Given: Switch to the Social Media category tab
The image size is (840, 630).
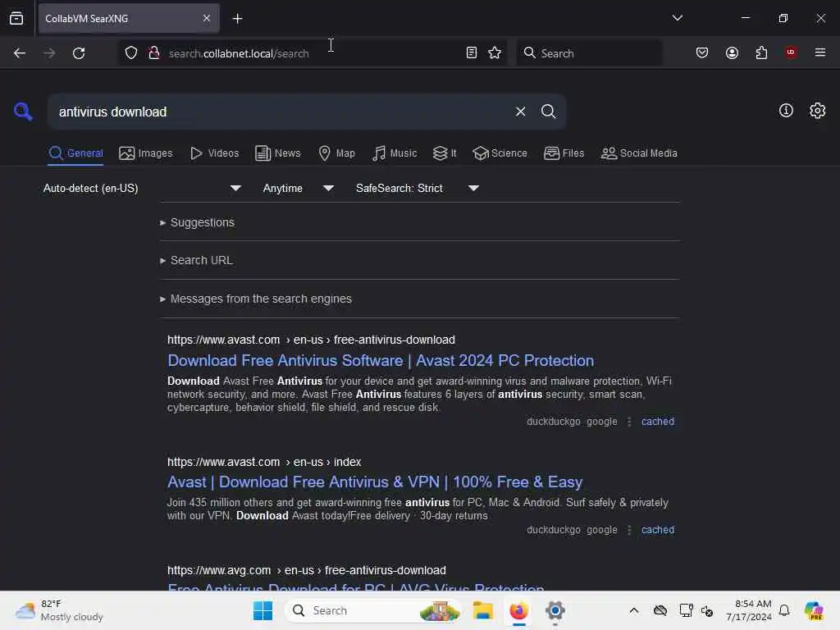Looking at the screenshot, I should pos(639,153).
